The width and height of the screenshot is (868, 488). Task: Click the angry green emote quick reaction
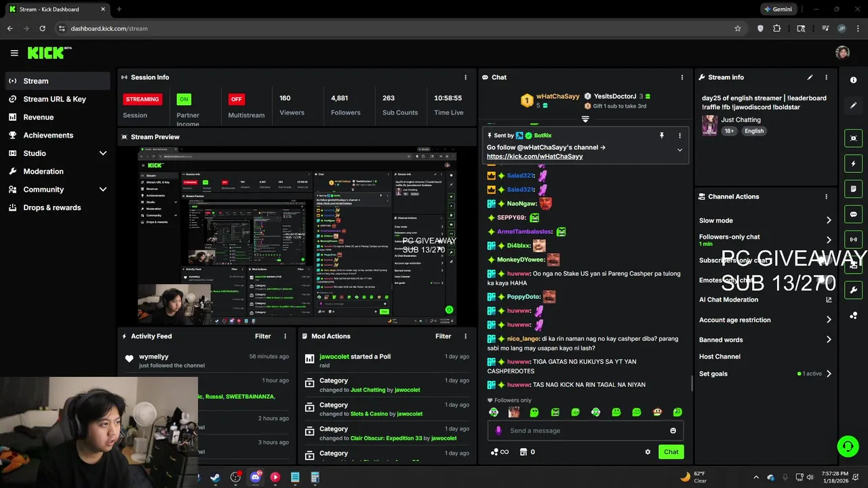point(555,412)
